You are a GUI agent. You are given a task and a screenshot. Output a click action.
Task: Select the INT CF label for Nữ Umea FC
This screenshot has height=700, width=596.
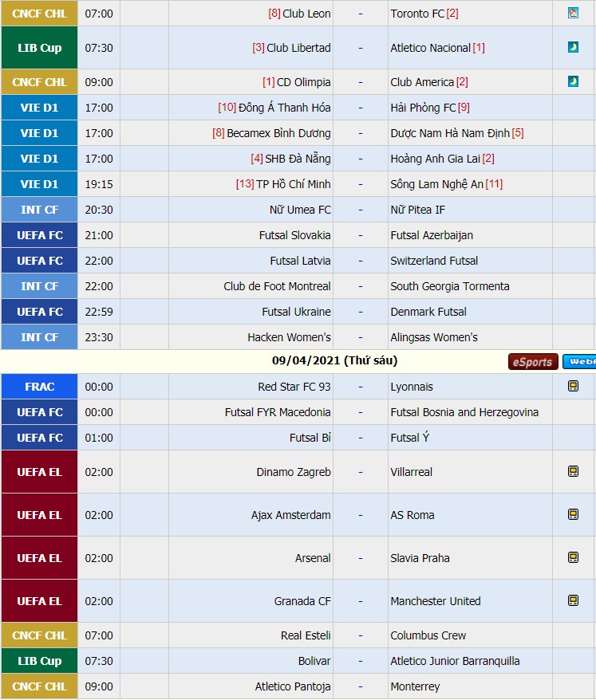coord(39,210)
